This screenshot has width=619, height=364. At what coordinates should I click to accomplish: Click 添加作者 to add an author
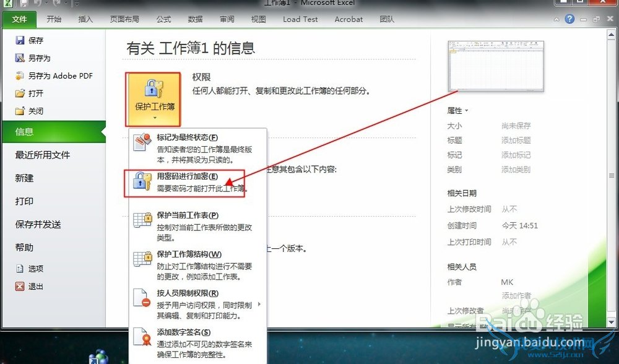click(516, 296)
